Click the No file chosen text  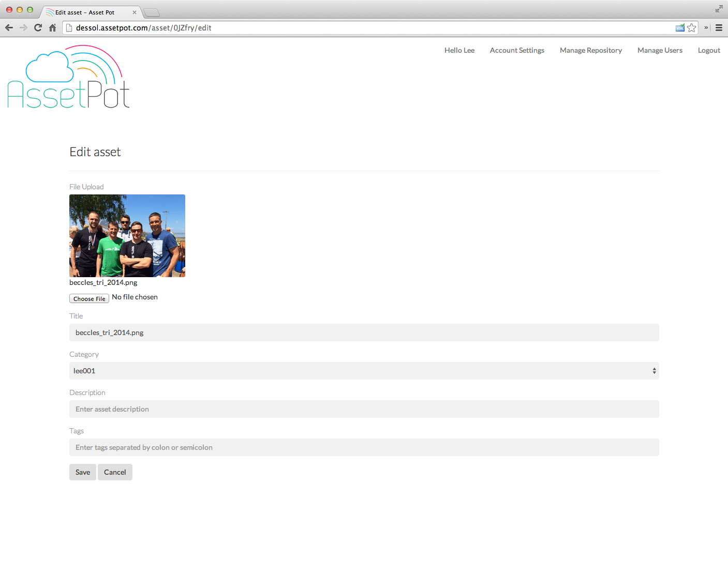[x=135, y=297]
